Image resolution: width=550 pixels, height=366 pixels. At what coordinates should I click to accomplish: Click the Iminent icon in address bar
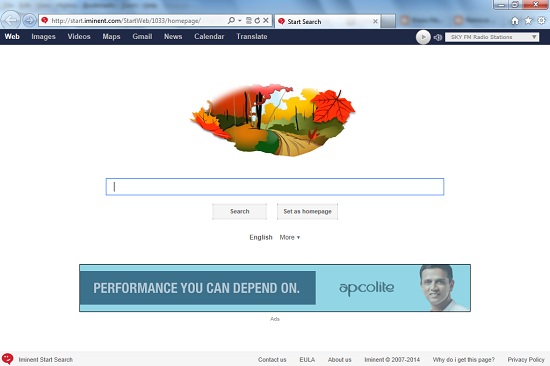pyautogui.click(x=45, y=20)
